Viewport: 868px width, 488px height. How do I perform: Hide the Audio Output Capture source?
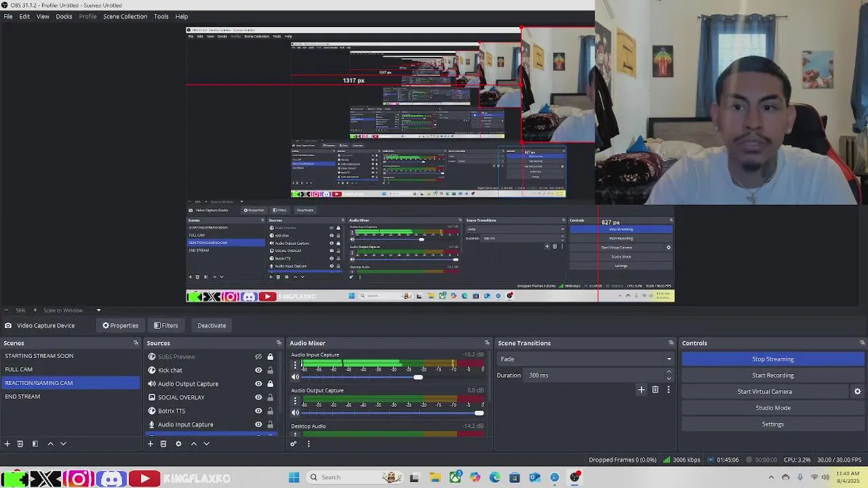(x=258, y=384)
